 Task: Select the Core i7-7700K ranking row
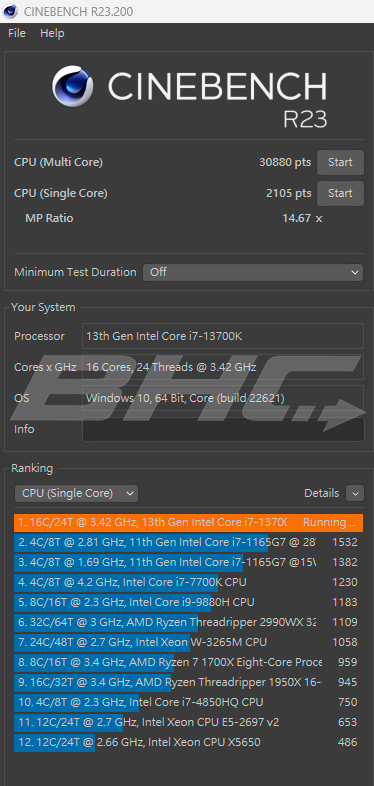(x=189, y=582)
